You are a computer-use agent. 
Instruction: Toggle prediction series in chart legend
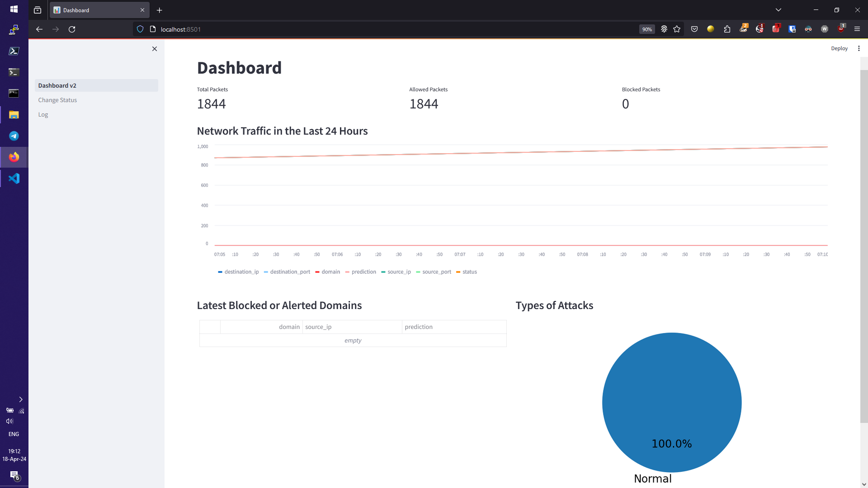(361, 272)
